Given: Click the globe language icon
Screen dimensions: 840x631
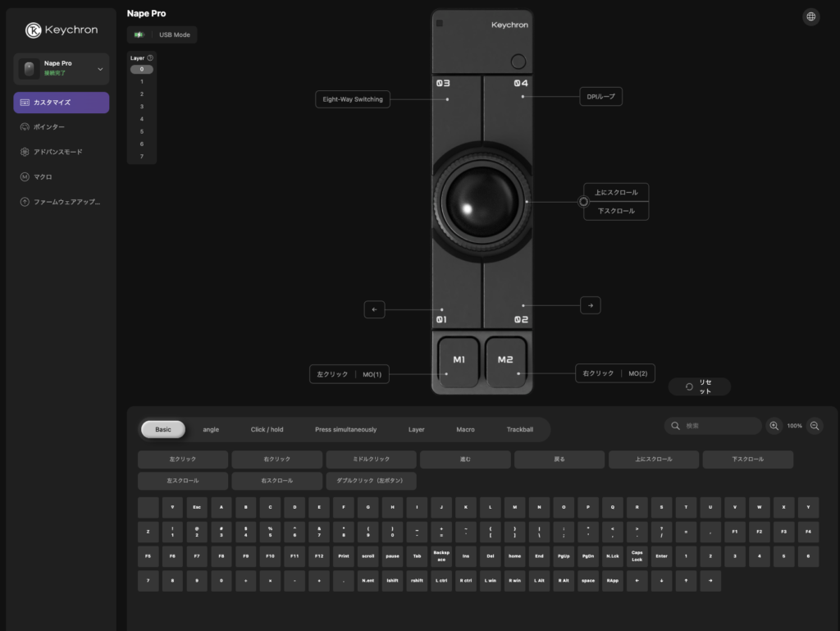Looking at the screenshot, I should coord(810,16).
